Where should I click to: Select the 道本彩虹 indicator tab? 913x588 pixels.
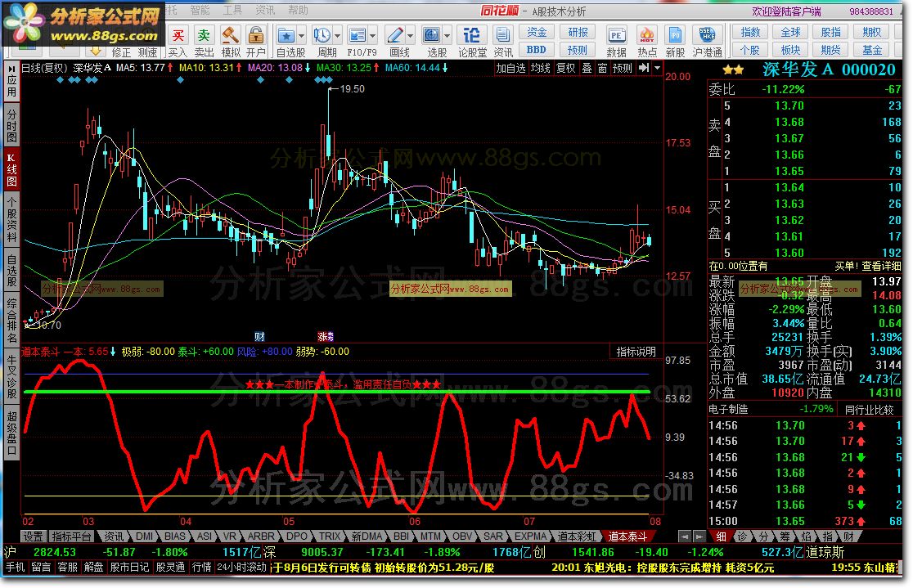point(577,536)
